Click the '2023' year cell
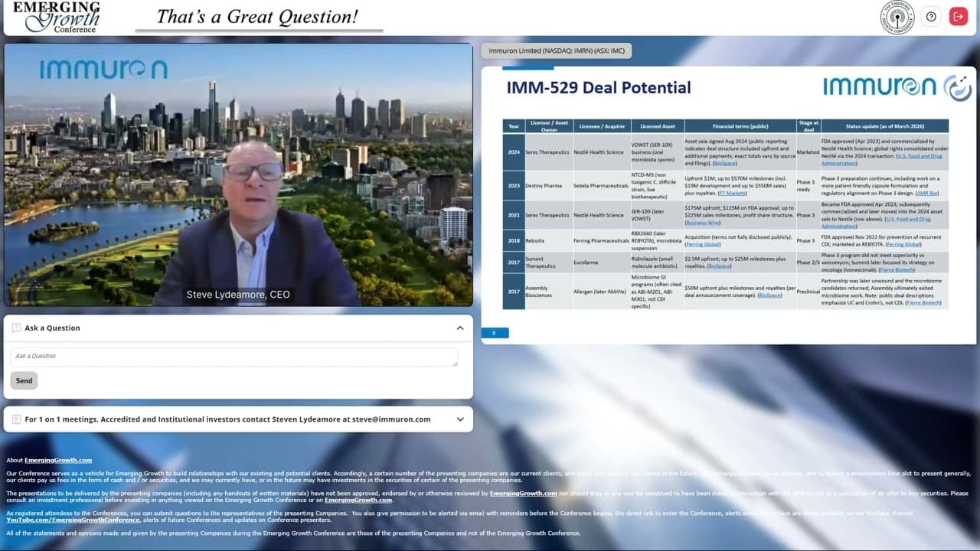 pyautogui.click(x=514, y=185)
